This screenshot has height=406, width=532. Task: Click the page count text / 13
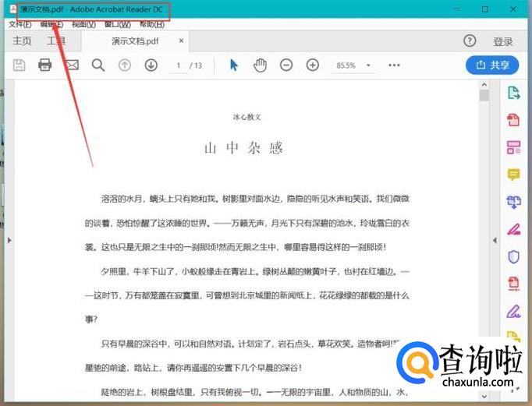coord(196,65)
